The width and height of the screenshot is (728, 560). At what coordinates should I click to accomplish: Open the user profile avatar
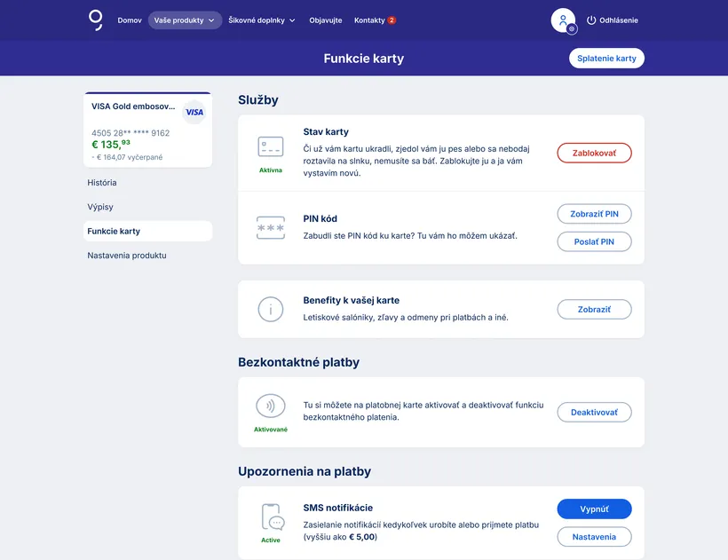coord(563,20)
